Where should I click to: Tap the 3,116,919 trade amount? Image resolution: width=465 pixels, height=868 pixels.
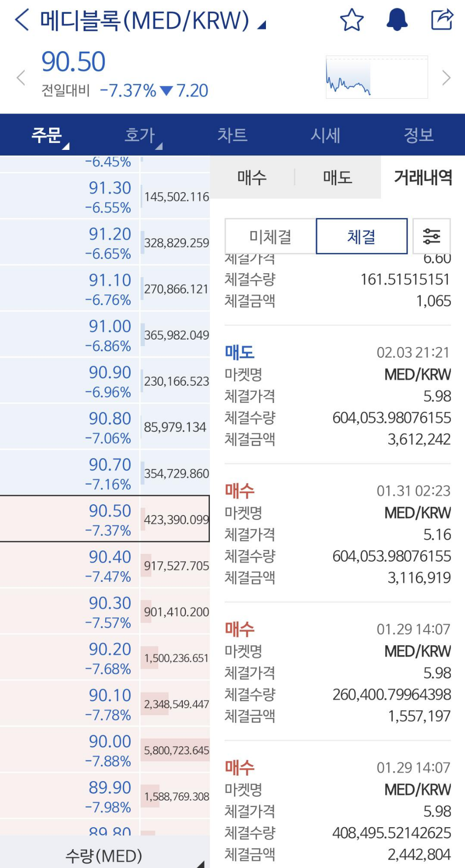point(419,578)
